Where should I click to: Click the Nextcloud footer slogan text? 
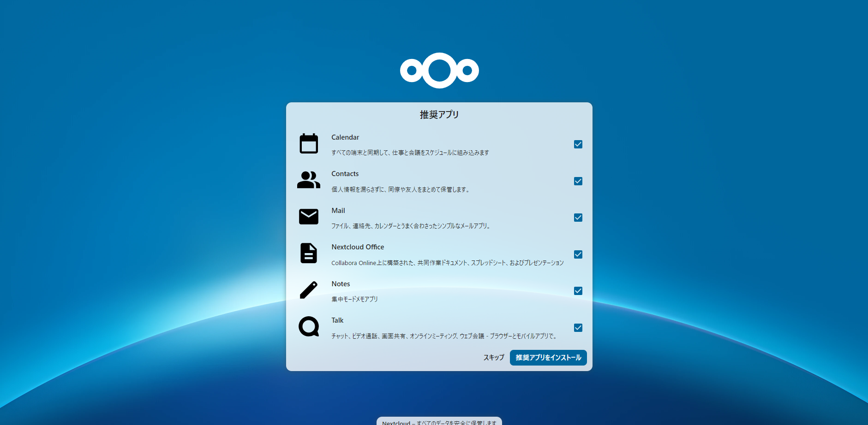click(439, 422)
